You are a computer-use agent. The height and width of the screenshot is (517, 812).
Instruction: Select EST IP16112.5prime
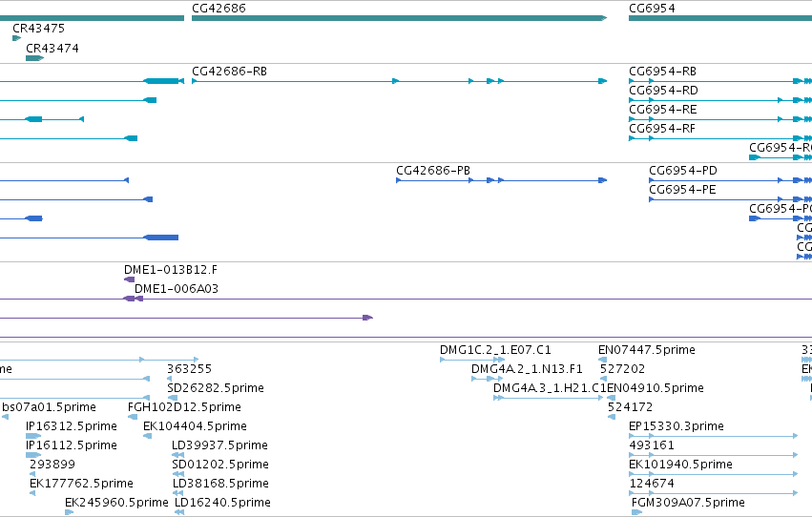pyautogui.click(x=72, y=445)
